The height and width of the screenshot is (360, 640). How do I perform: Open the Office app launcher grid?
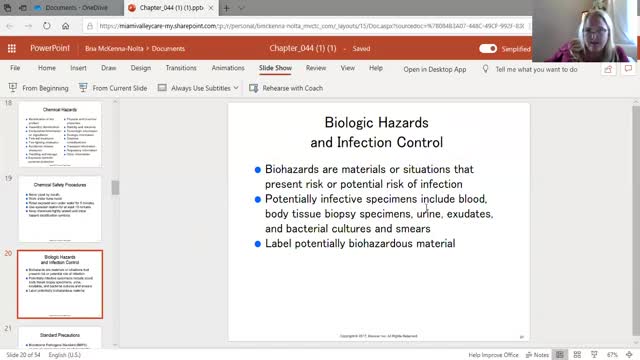point(11,49)
